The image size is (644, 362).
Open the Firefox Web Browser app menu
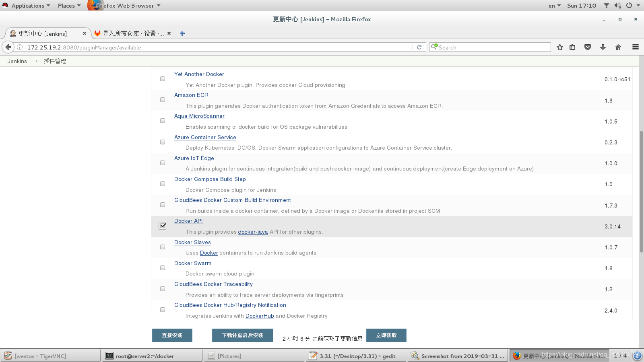click(124, 6)
